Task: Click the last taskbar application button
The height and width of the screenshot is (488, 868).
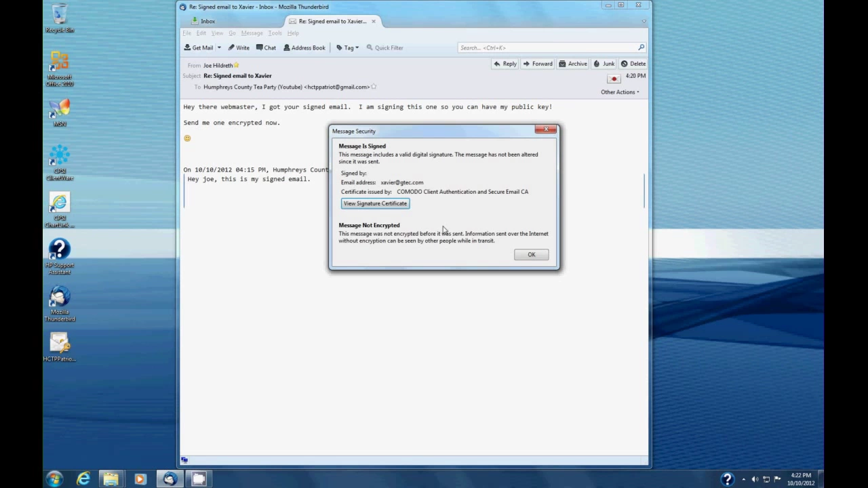Action: (x=198, y=479)
